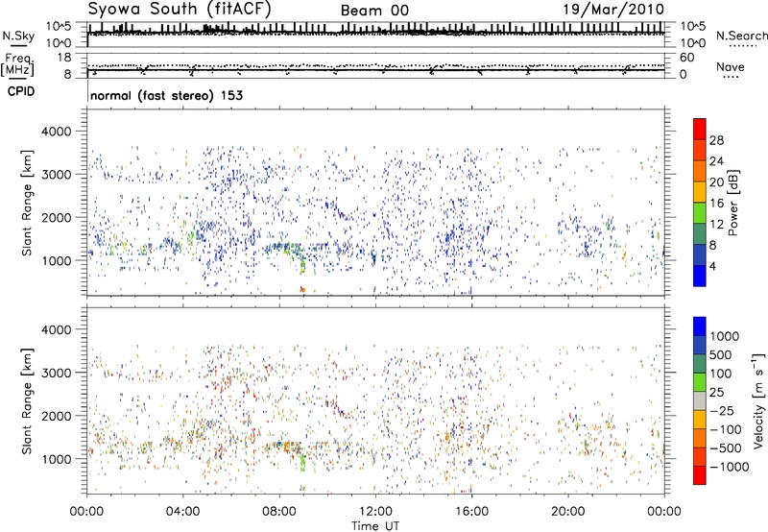Image resolution: width=768 pixels, height=532 pixels.
Task: Click the 3000 label on Velocity panel axis
Action: coord(56,373)
